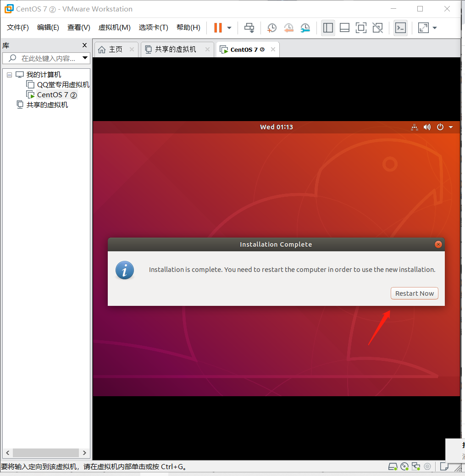Toggle the library panel visibility

click(x=327, y=28)
